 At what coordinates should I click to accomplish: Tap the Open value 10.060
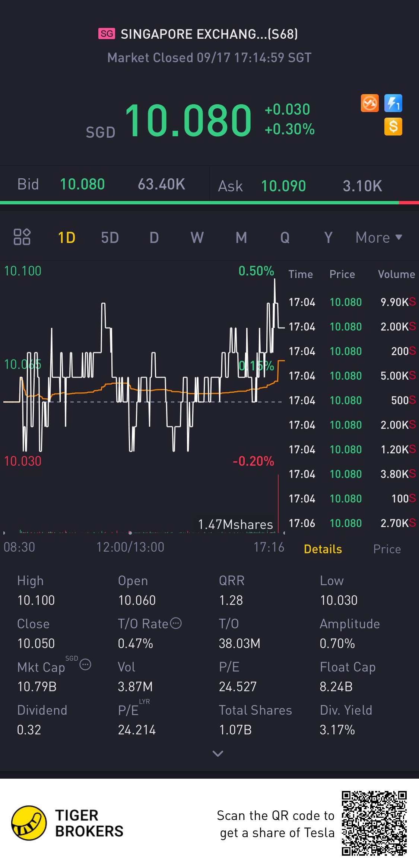point(137,600)
